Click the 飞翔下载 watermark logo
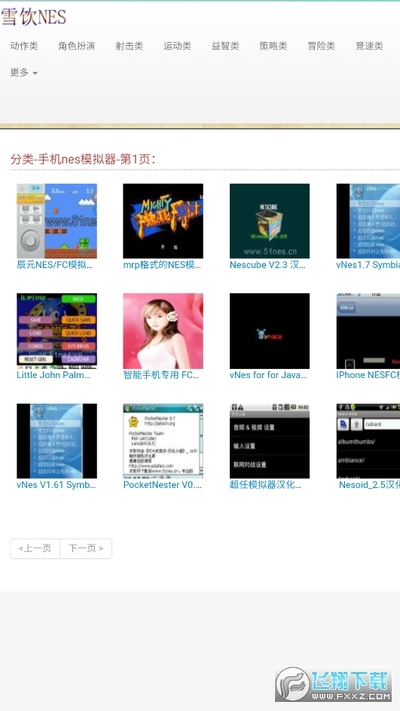 pos(333,684)
